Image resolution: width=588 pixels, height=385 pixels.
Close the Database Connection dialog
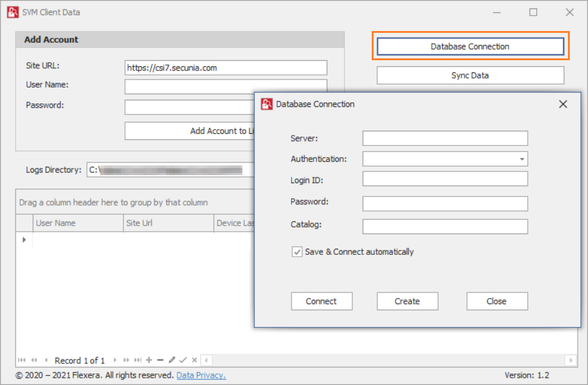point(563,104)
